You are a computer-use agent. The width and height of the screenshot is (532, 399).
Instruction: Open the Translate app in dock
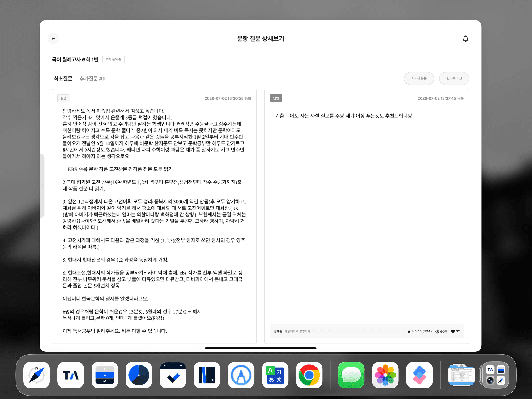pos(275,375)
